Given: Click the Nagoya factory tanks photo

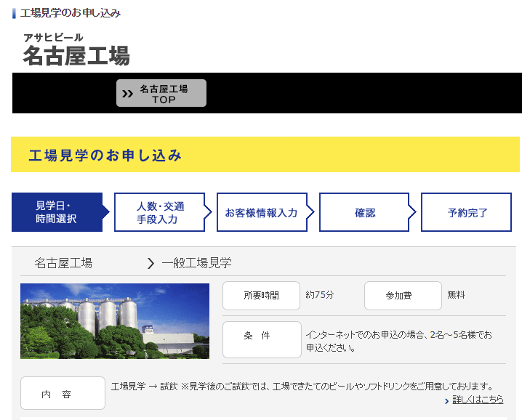Looking at the screenshot, I should coord(115,321).
